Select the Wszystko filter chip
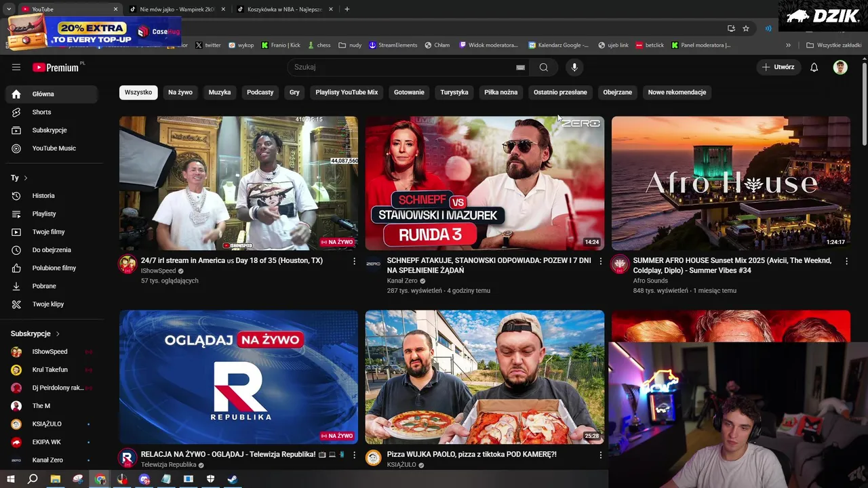868x488 pixels. [138, 92]
